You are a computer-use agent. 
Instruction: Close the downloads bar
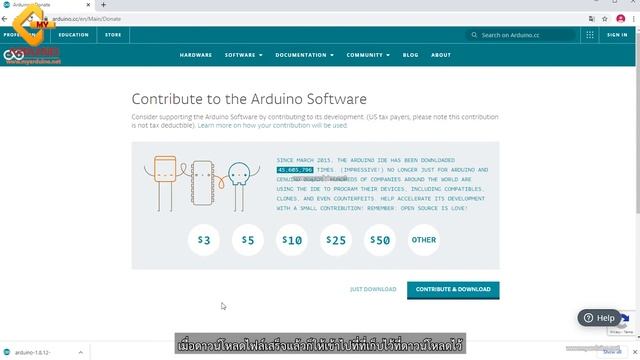(635, 352)
